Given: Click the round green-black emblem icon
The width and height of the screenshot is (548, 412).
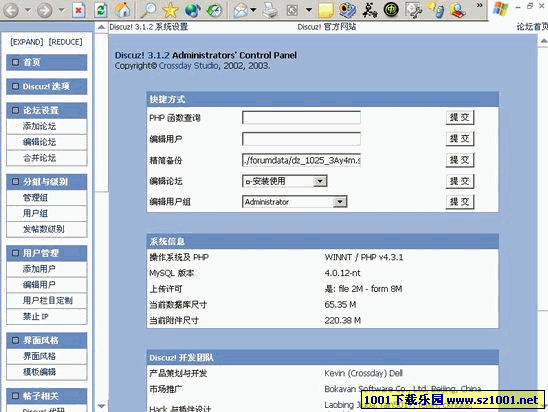Looking at the screenshot, I should (x=391, y=10).
